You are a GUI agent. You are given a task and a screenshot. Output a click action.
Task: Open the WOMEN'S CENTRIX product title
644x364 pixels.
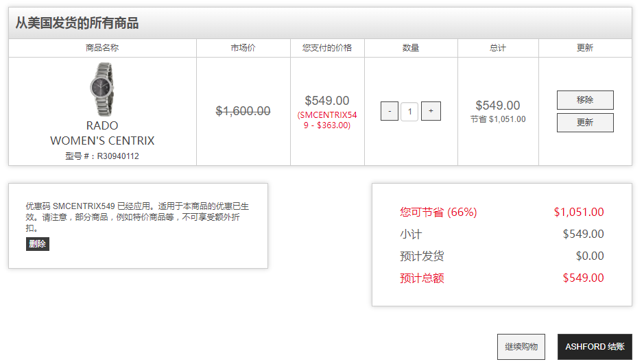point(102,141)
